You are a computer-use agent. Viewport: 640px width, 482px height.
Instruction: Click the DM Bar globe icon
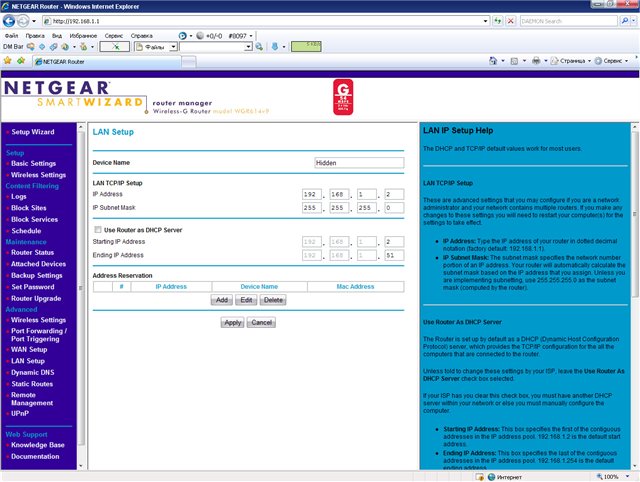[x=65, y=47]
